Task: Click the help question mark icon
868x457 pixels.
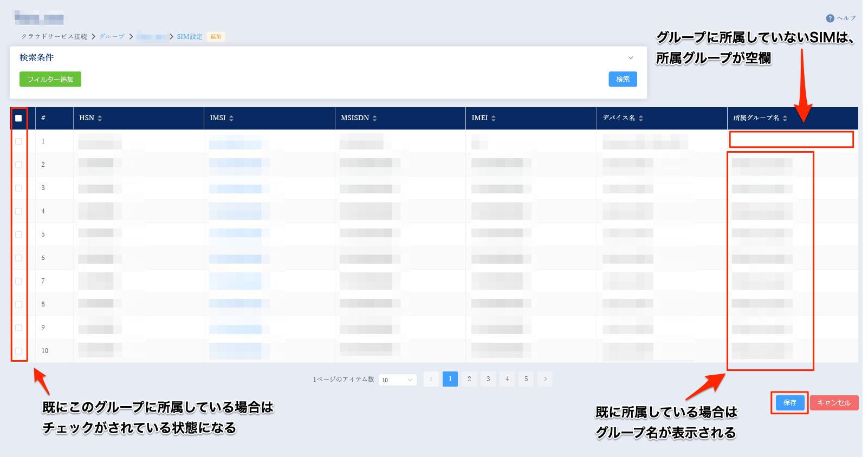Action: (830, 18)
